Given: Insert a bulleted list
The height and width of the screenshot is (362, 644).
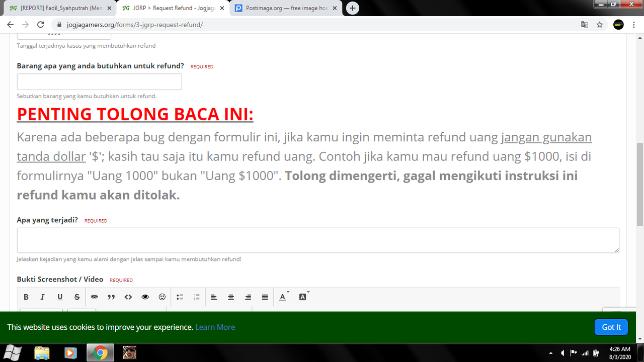Looking at the screenshot, I should pyautogui.click(x=180, y=297).
